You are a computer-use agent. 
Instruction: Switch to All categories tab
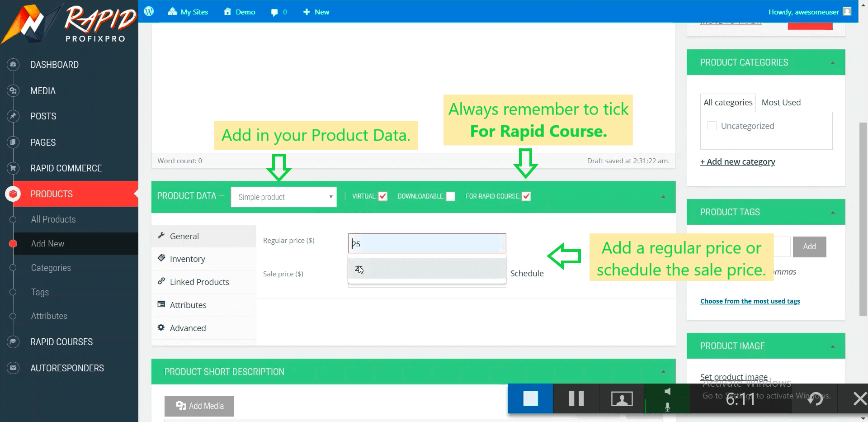pyautogui.click(x=728, y=103)
